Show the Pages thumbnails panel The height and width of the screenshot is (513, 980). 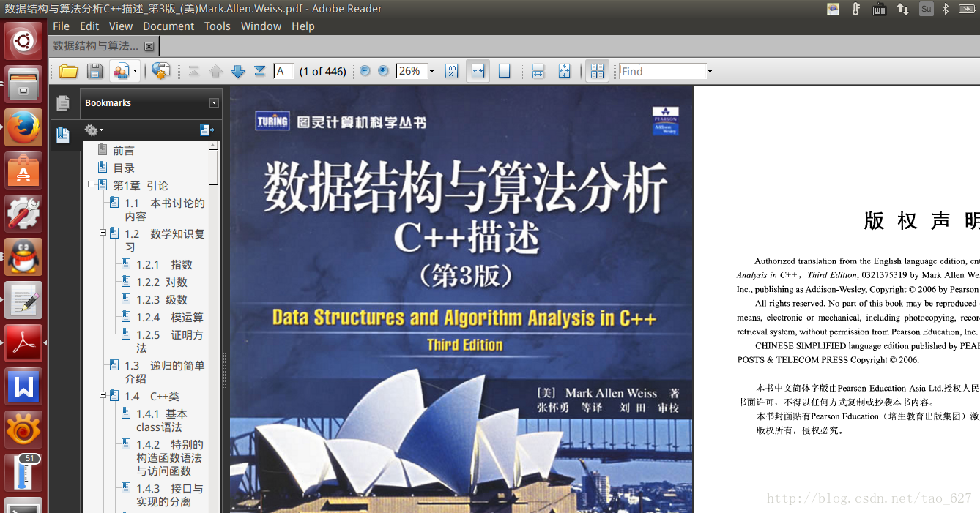click(x=63, y=103)
